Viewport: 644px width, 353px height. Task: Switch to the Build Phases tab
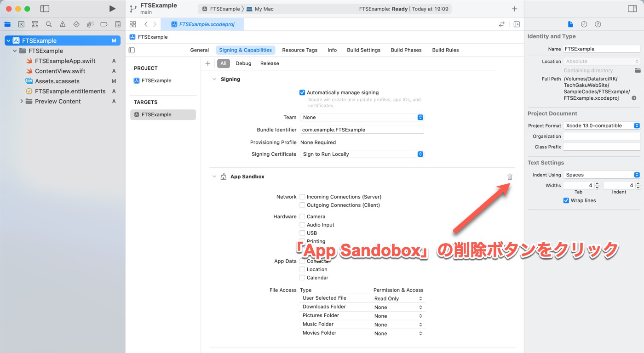tap(406, 50)
